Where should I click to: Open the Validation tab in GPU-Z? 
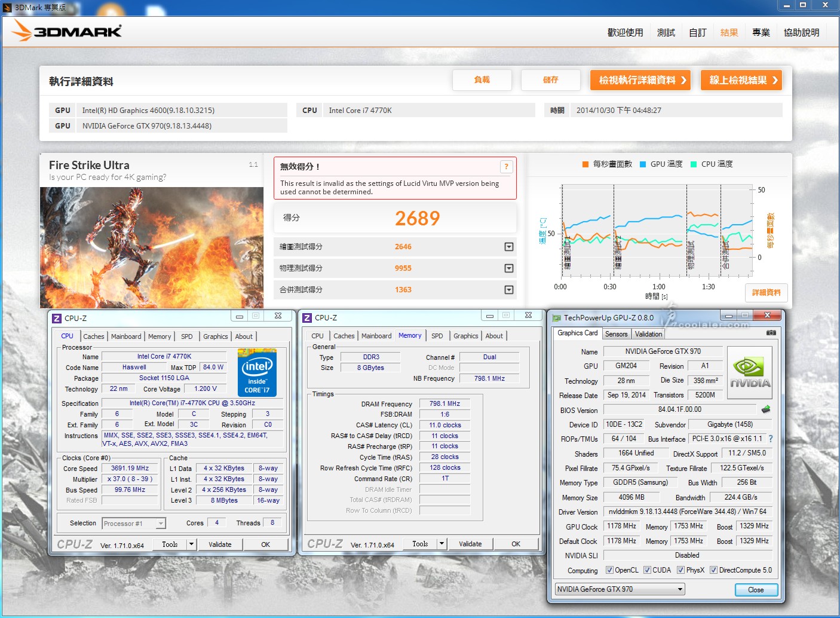click(648, 334)
